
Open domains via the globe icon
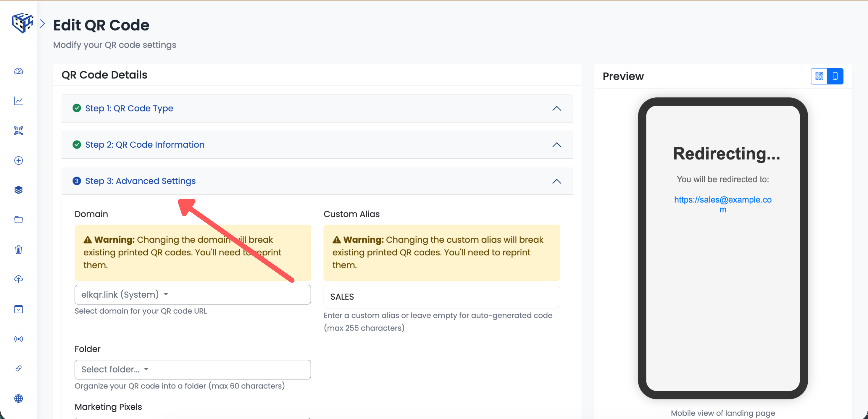click(x=19, y=399)
